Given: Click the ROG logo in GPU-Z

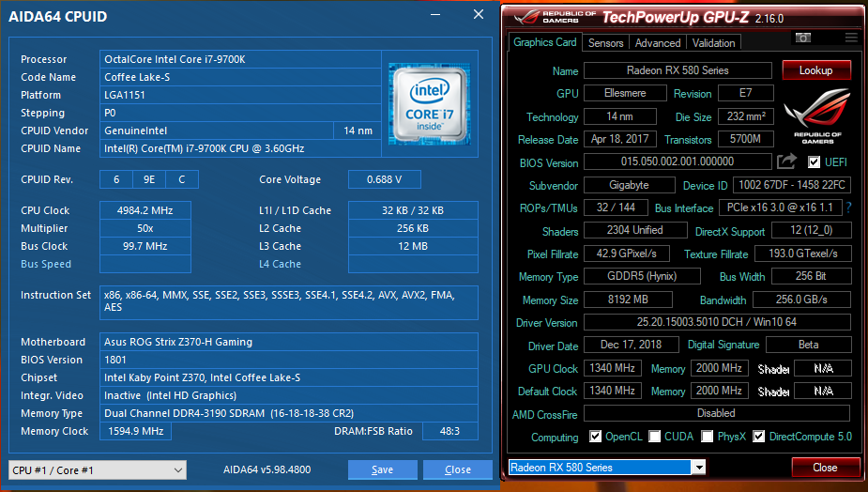Looking at the screenshot, I should [x=817, y=115].
